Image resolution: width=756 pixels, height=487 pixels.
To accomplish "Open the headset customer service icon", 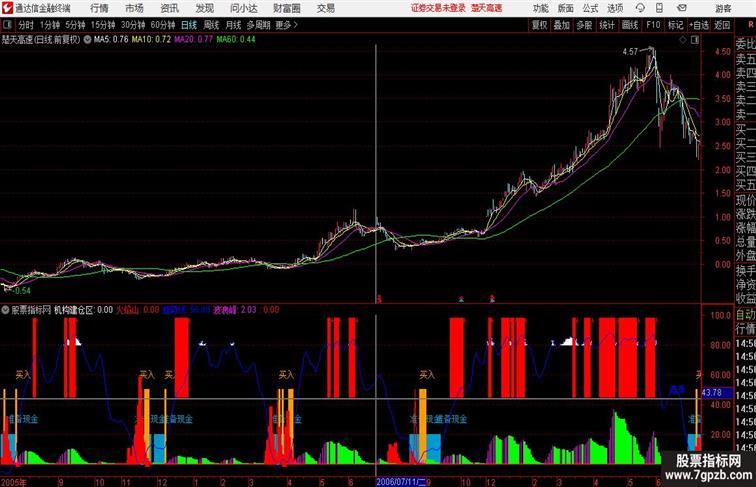I will pyautogui.click(x=640, y=8).
